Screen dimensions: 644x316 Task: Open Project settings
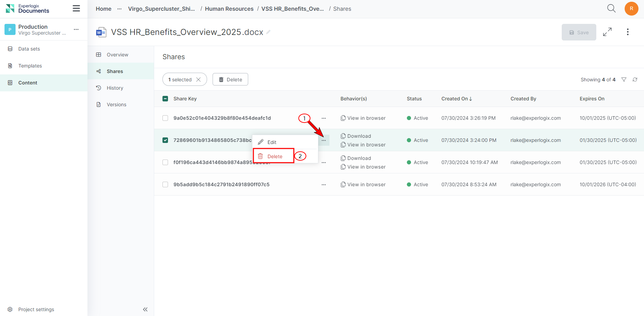point(31,309)
